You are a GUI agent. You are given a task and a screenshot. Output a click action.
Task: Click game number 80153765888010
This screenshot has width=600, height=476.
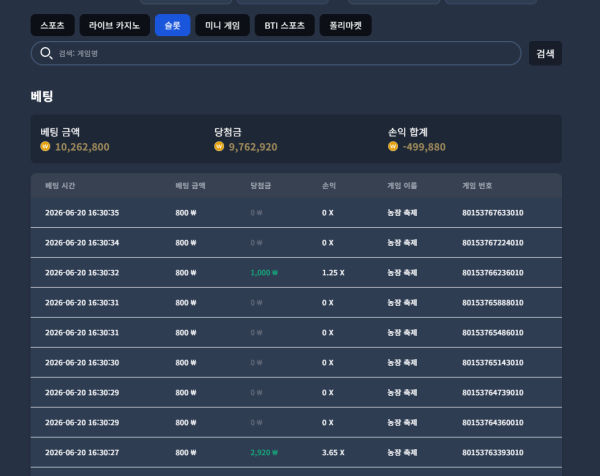(493, 303)
